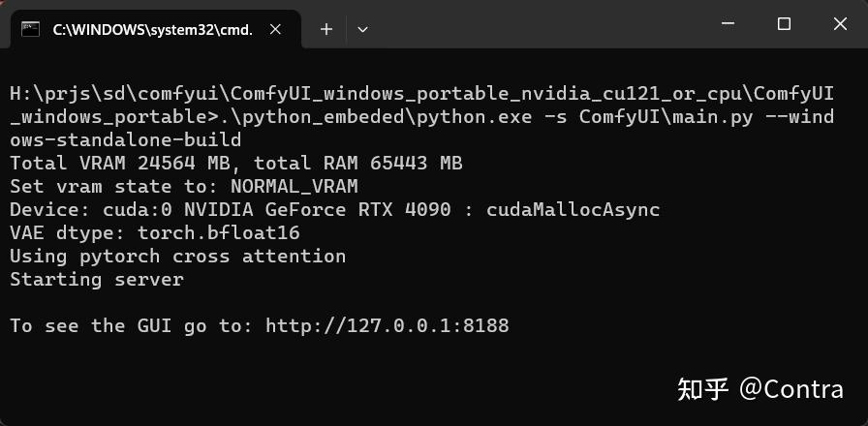Click 'Using pytorch cross attention' line
This screenshot has height=426, width=868.
177,257
